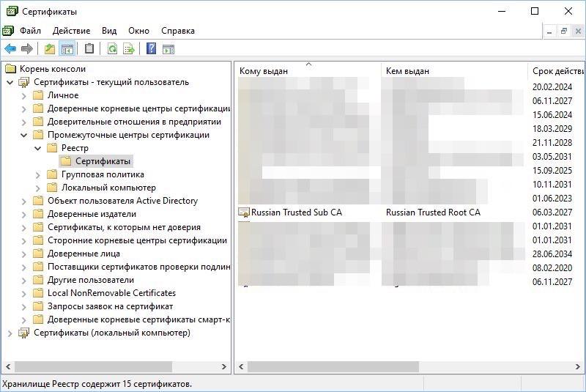Click the Сертификаты (локальный компьютер) snap-in icon
586x392 pixels.
tap(24, 333)
